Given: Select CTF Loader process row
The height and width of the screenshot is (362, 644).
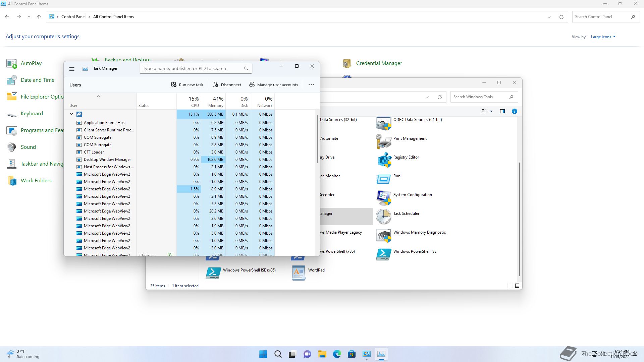Looking at the screenshot, I should point(169,152).
